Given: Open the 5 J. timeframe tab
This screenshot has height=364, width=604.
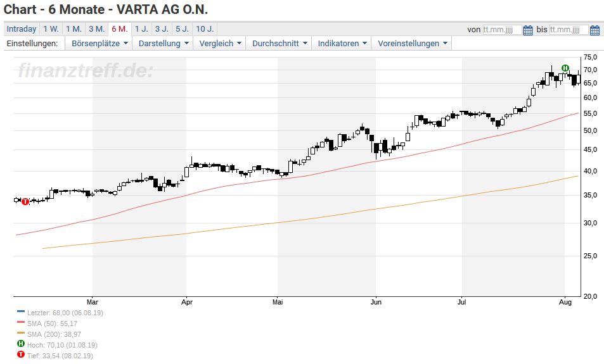Looking at the screenshot, I should 182,29.
